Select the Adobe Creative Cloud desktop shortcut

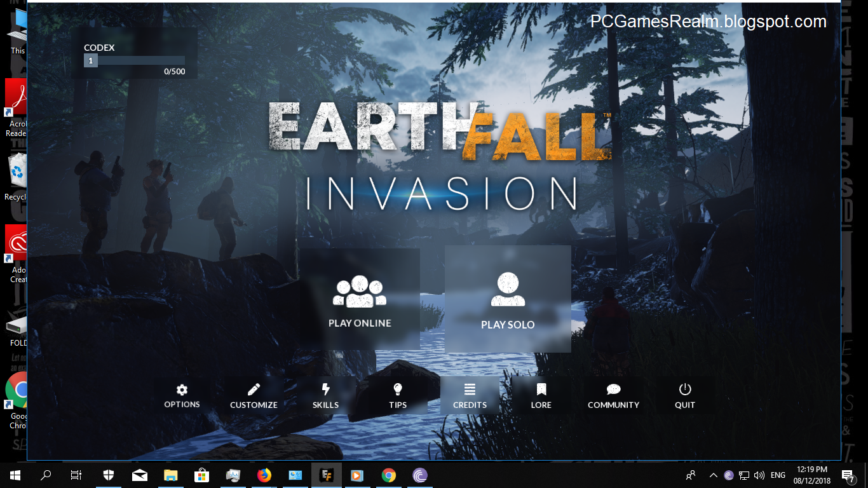pyautogui.click(x=15, y=254)
